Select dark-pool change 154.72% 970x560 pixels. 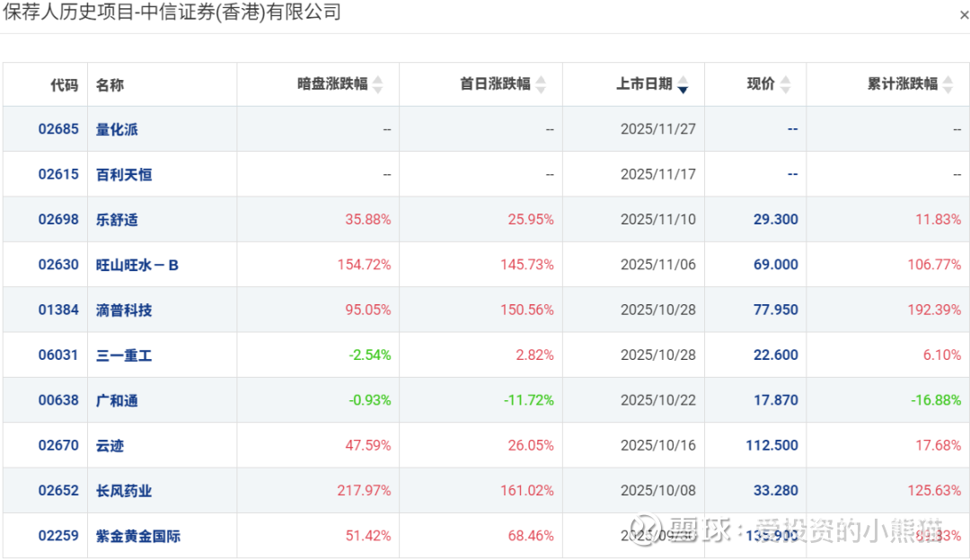click(365, 265)
